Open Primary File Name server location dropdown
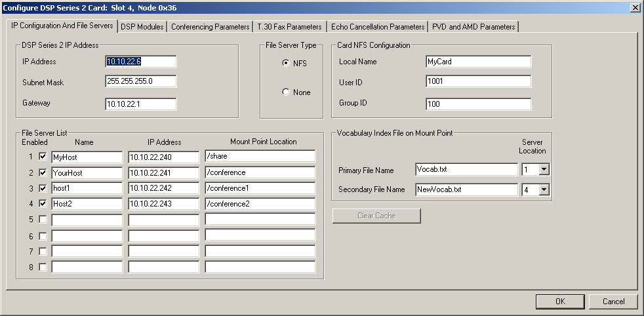 pos(543,170)
